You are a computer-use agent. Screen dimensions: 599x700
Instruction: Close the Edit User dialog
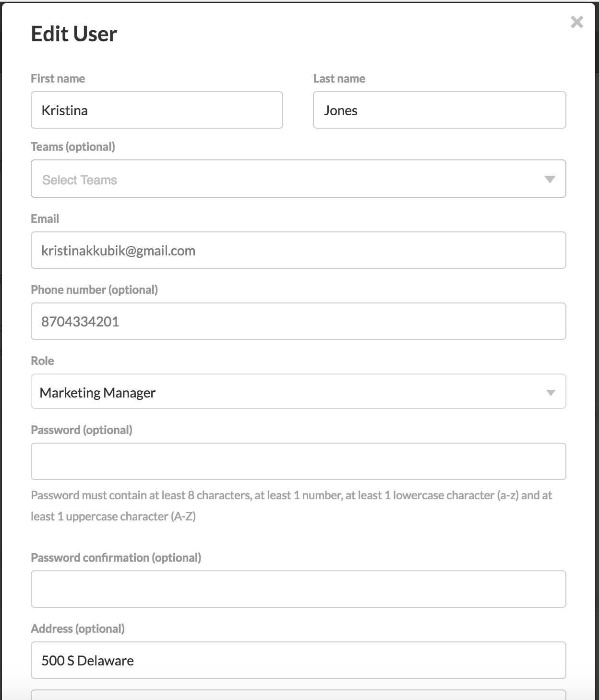[577, 22]
